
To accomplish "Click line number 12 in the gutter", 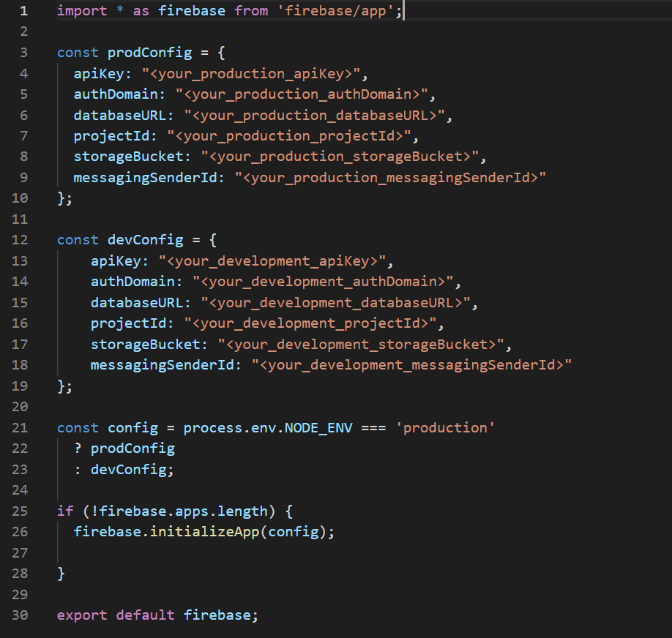I will point(20,239).
